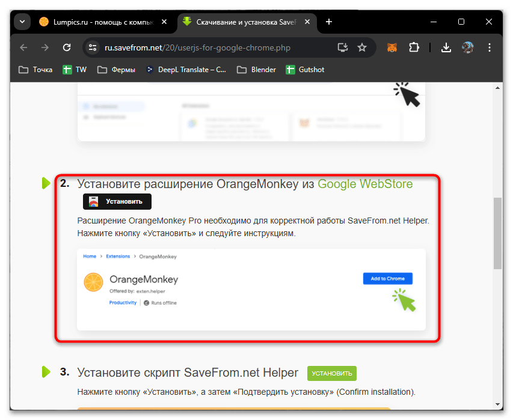Close the SaveFrom installation tab

pos(307,22)
